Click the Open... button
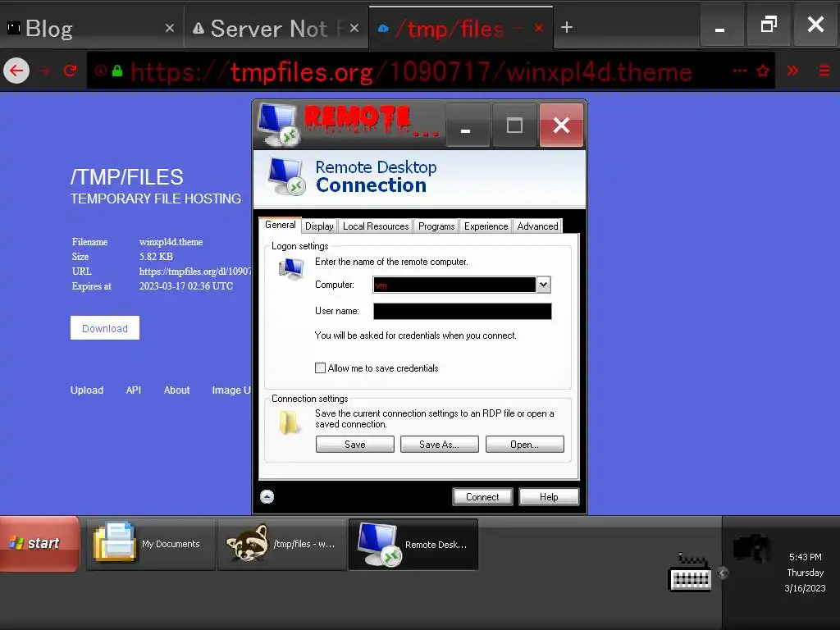The image size is (840, 630). [x=524, y=444]
